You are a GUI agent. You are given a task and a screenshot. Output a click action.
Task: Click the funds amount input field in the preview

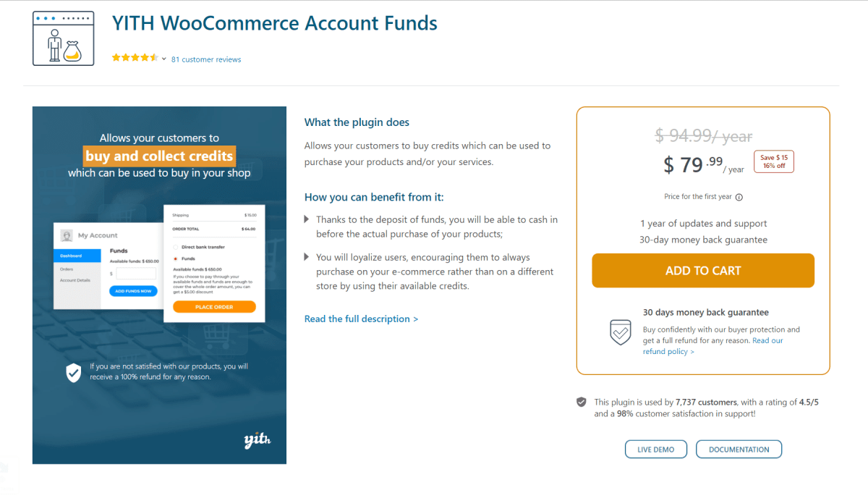pos(135,274)
